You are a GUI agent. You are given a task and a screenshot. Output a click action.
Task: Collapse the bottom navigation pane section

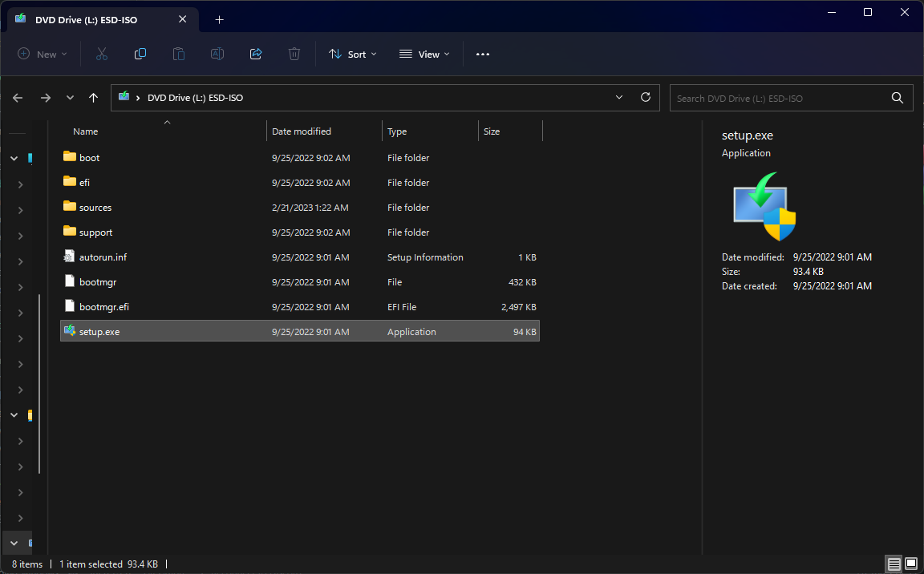click(x=14, y=544)
